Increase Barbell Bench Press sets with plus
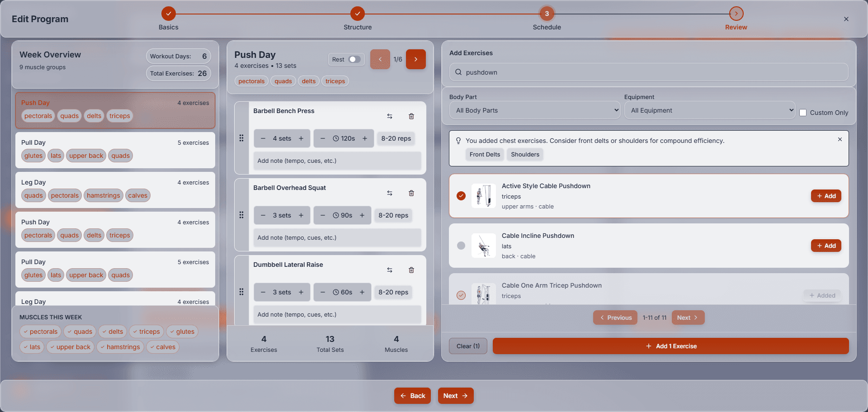Image resolution: width=868 pixels, height=412 pixels. click(x=302, y=138)
